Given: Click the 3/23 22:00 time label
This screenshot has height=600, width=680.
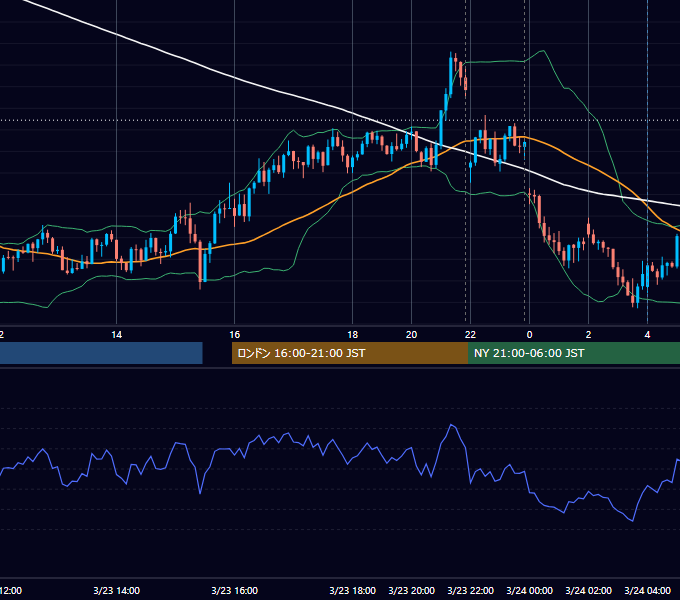Looking at the screenshot, I should [471, 590].
